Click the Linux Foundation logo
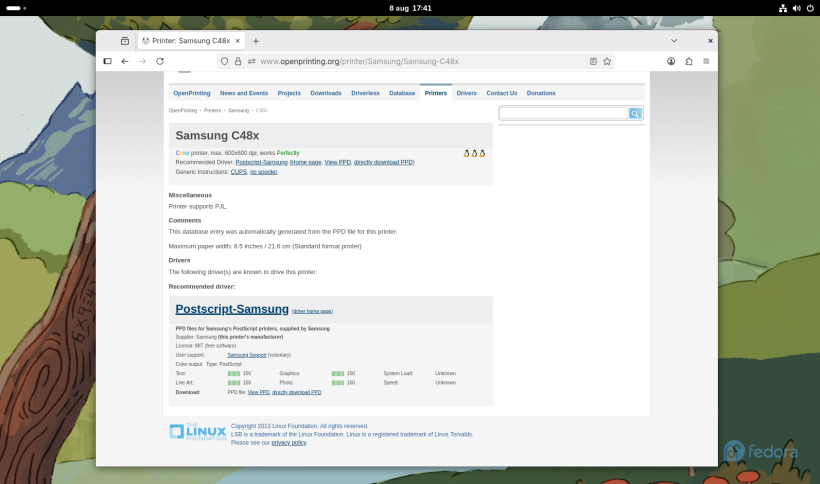The image size is (820, 484). (198, 432)
